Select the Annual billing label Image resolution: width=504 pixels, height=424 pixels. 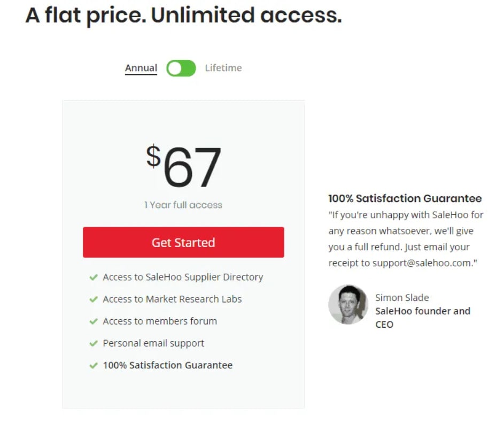coord(141,68)
